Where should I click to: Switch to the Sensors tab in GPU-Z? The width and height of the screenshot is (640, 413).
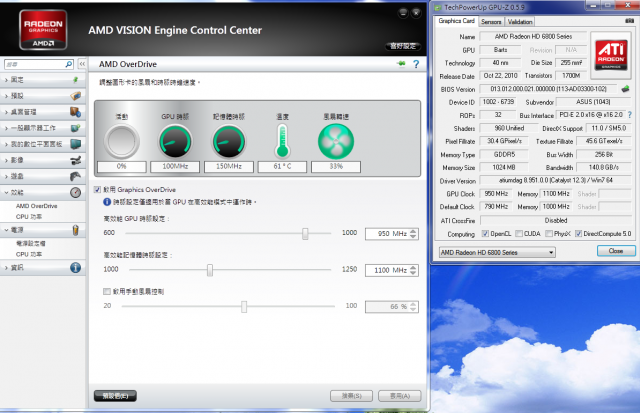491,22
